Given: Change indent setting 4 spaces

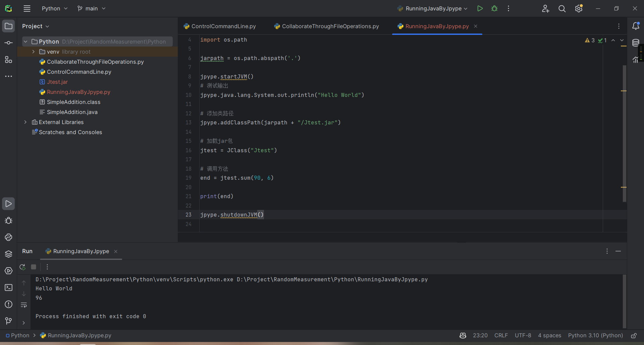Looking at the screenshot, I should 549,336.
